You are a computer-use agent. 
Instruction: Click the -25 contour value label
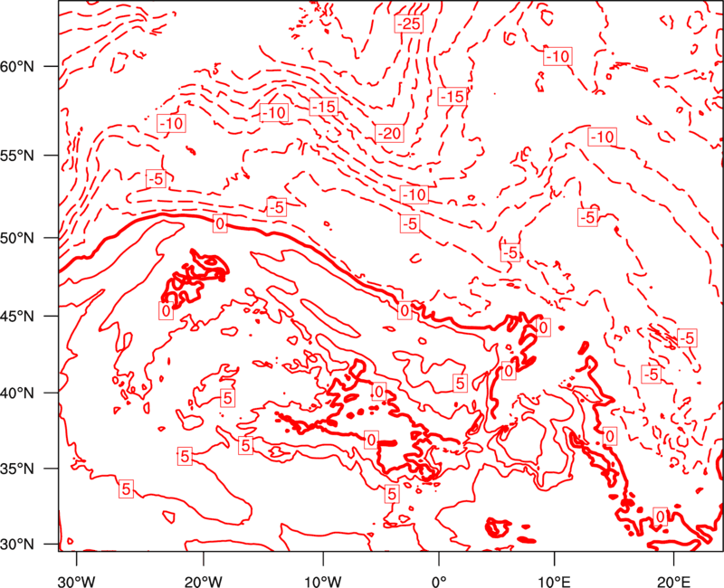[409, 24]
